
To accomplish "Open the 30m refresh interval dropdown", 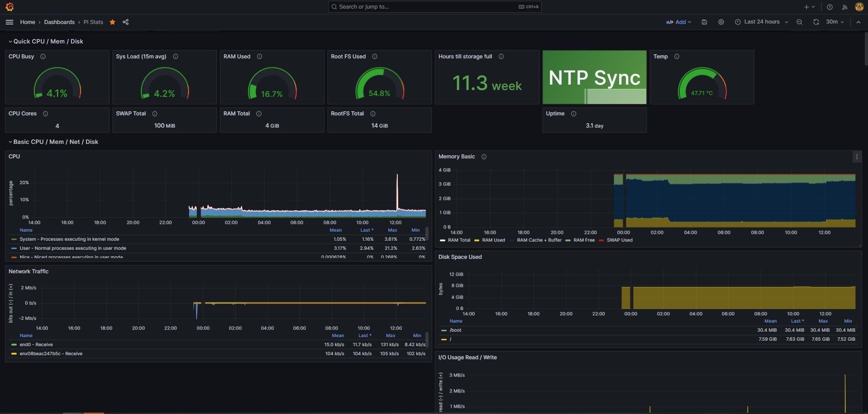I will (835, 22).
